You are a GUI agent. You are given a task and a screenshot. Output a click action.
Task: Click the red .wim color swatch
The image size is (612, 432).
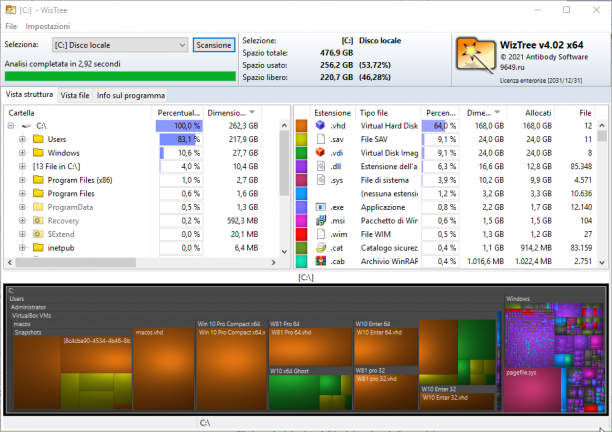[301, 234]
